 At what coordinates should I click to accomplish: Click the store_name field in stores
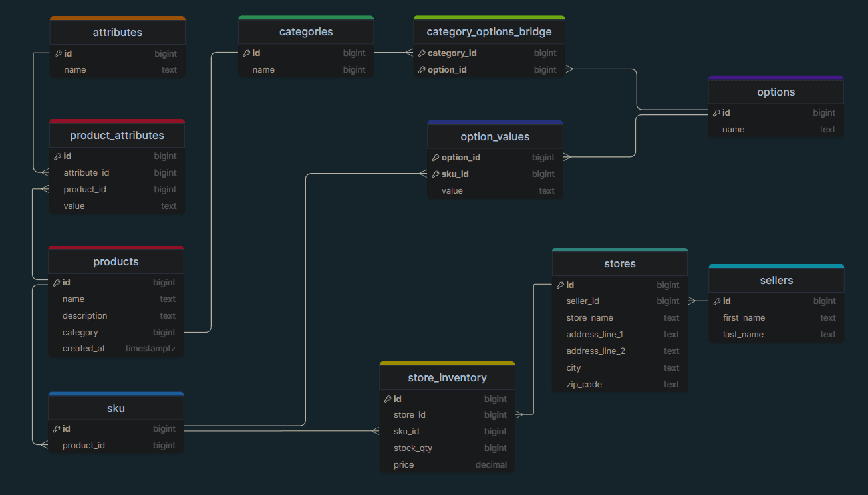click(x=620, y=318)
